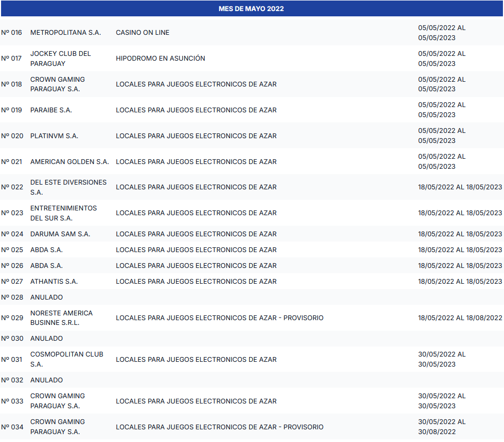
Task: Click JOCKEY CLUB DEL PARAGUAY name
Action: click(x=60, y=59)
